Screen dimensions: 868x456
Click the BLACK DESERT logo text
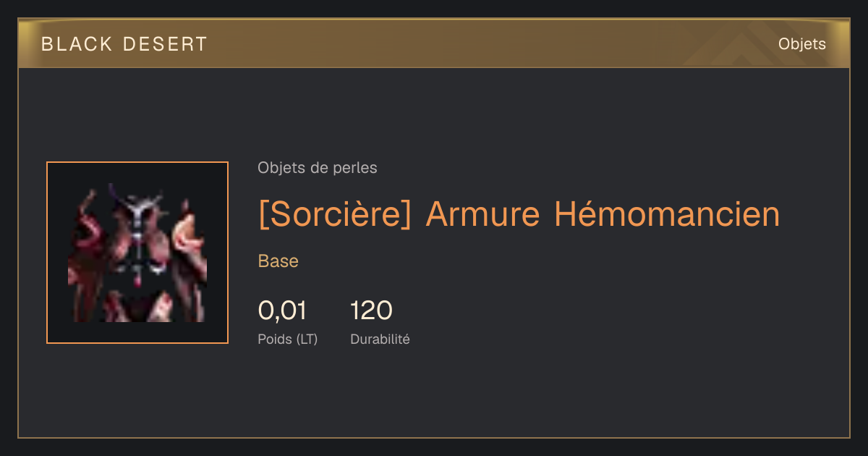[124, 44]
